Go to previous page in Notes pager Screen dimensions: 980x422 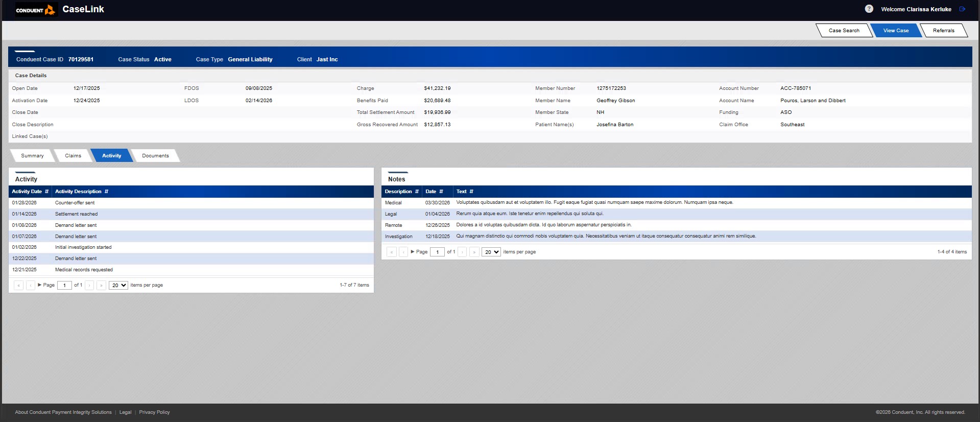pyautogui.click(x=403, y=252)
